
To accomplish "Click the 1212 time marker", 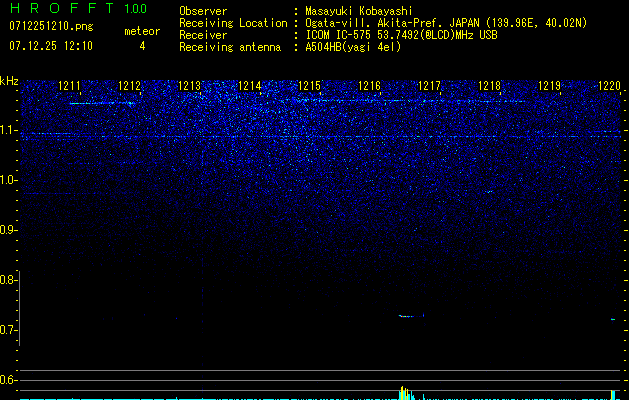I will click(130, 85).
